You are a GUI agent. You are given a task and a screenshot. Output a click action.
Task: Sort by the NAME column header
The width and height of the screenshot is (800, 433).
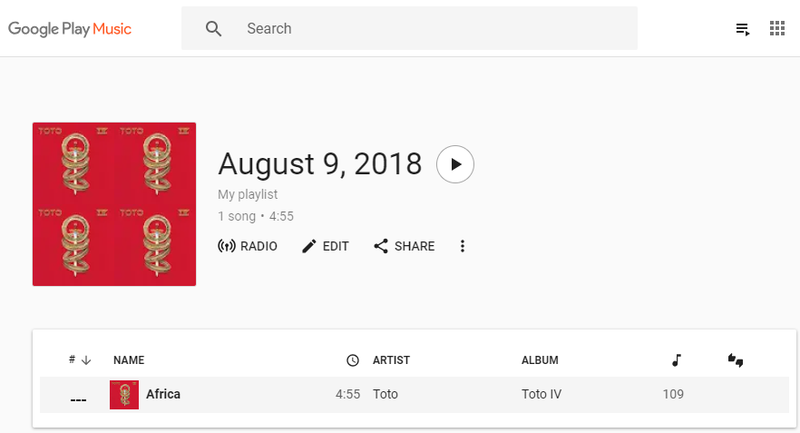pyautogui.click(x=129, y=360)
